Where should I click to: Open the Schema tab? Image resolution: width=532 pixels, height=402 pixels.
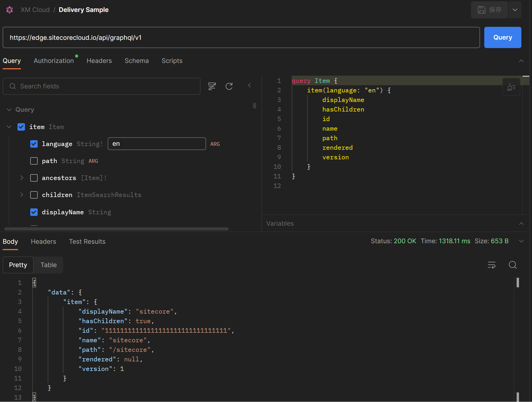(x=137, y=61)
